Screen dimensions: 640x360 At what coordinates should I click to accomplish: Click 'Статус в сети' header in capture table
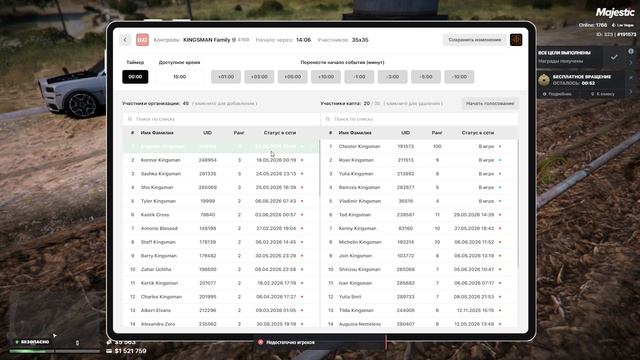(478, 133)
